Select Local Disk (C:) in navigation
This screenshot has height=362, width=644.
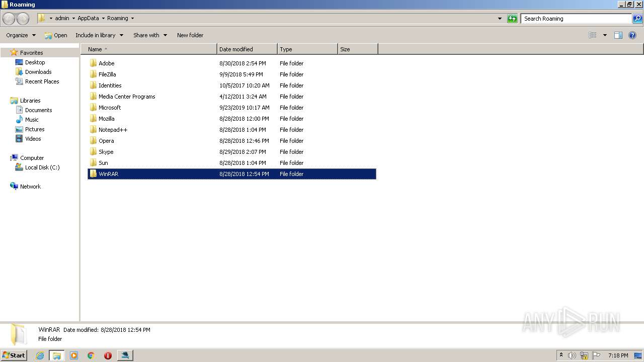[x=42, y=167]
